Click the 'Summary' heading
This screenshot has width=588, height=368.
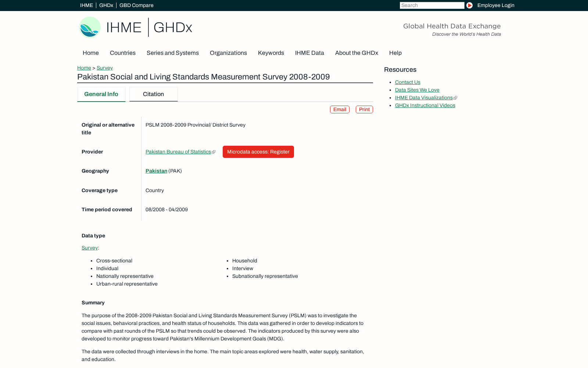coord(93,303)
